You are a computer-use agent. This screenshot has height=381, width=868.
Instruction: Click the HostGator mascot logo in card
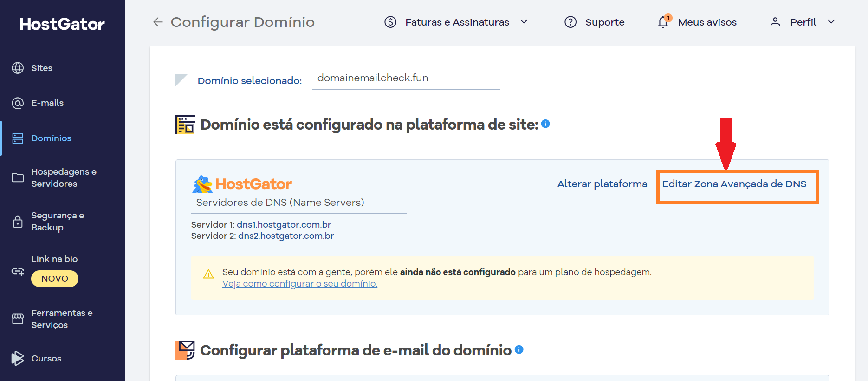point(242,184)
